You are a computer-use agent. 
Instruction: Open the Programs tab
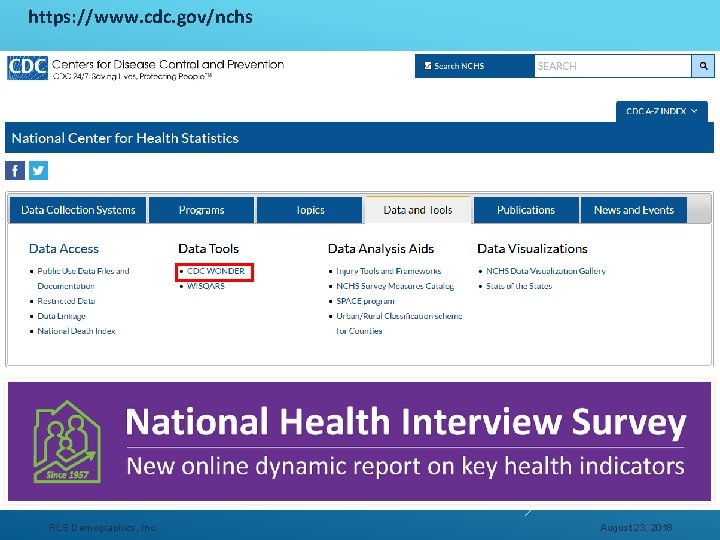click(201, 210)
